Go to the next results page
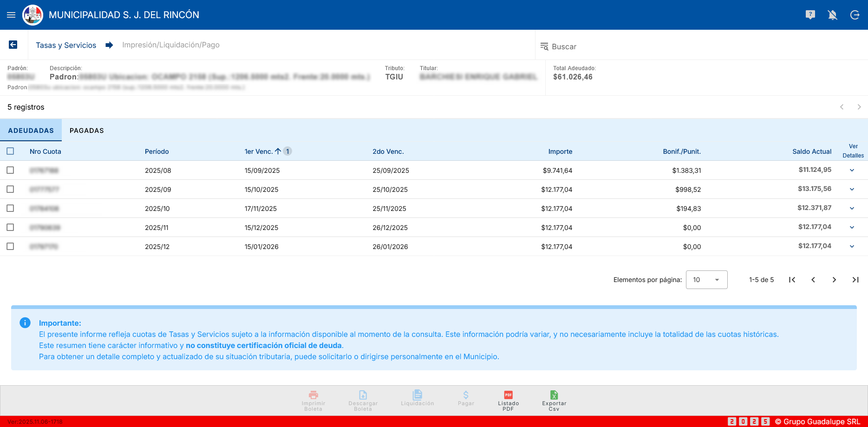This screenshot has width=868, height=427. point(834,280)
